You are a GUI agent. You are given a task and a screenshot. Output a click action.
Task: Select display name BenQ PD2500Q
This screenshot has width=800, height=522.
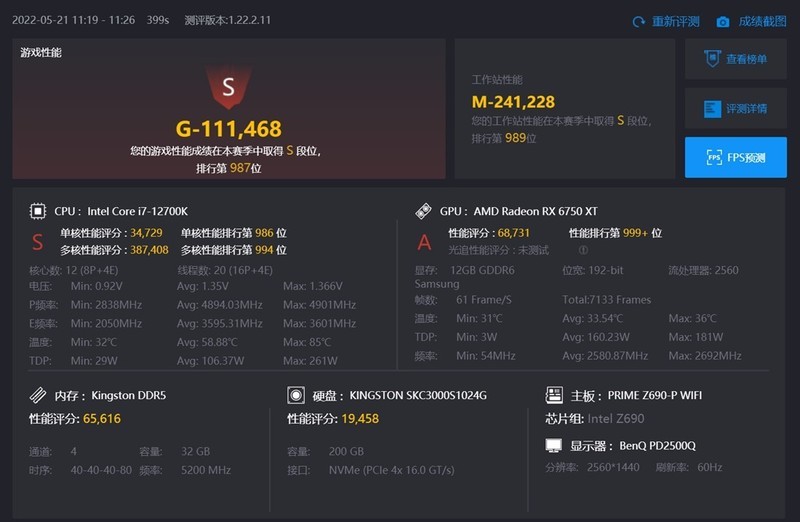(x=657, y=446)
